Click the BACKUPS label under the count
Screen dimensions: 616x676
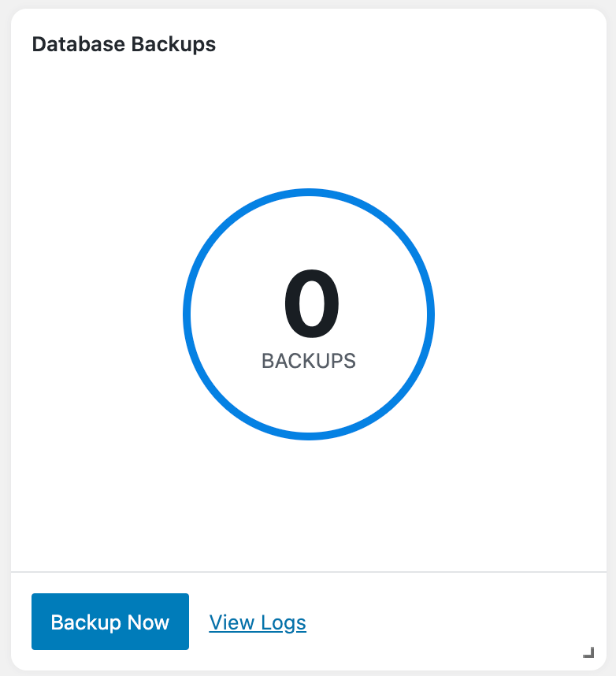point(309,361)
